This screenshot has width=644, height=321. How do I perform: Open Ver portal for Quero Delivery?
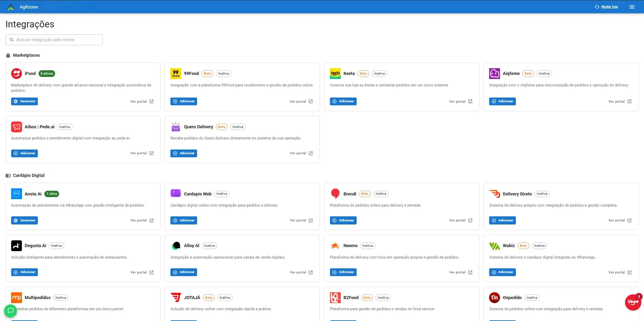coord(301,153)
